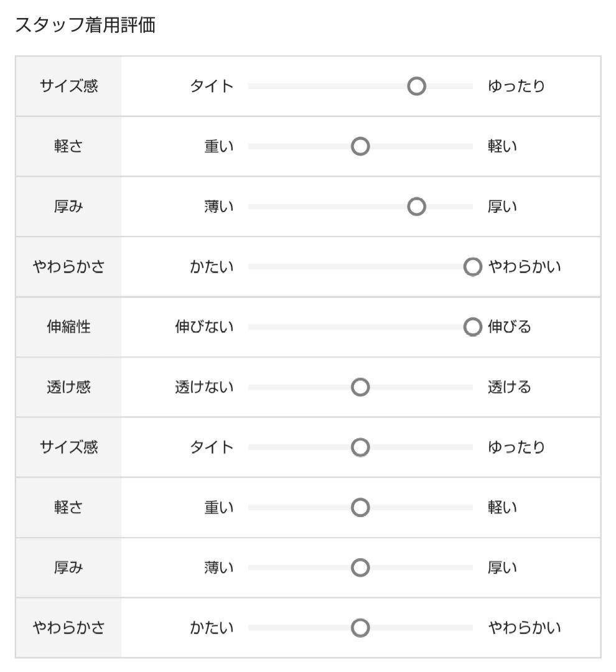616x672 pixels.
Task: Click the スタッフ着用評価 heading
Action: click(x=85, y=26)
